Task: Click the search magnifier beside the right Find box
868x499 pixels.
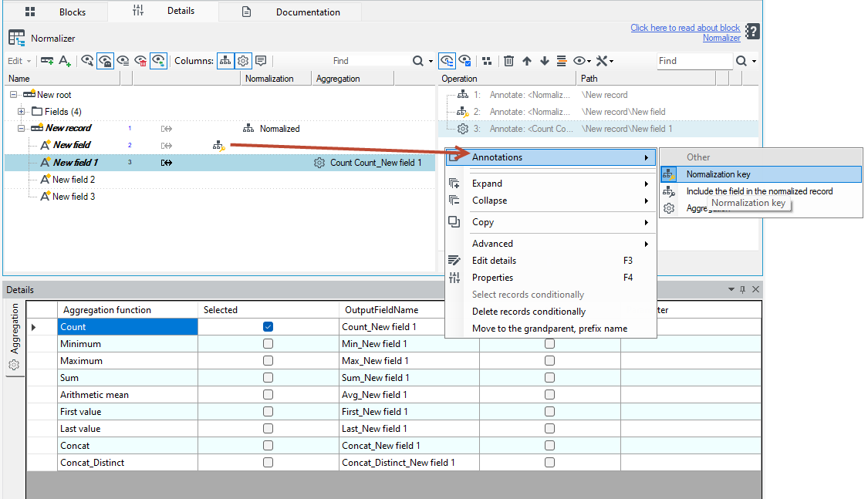Action: coord(741,61)
